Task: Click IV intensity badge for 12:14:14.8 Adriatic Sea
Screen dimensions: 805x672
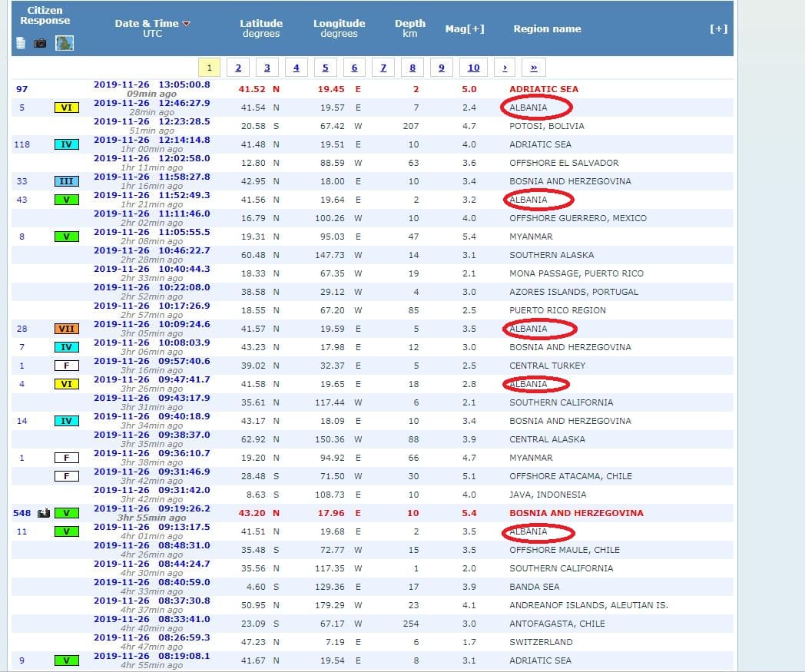Action: tap(67, 145)
